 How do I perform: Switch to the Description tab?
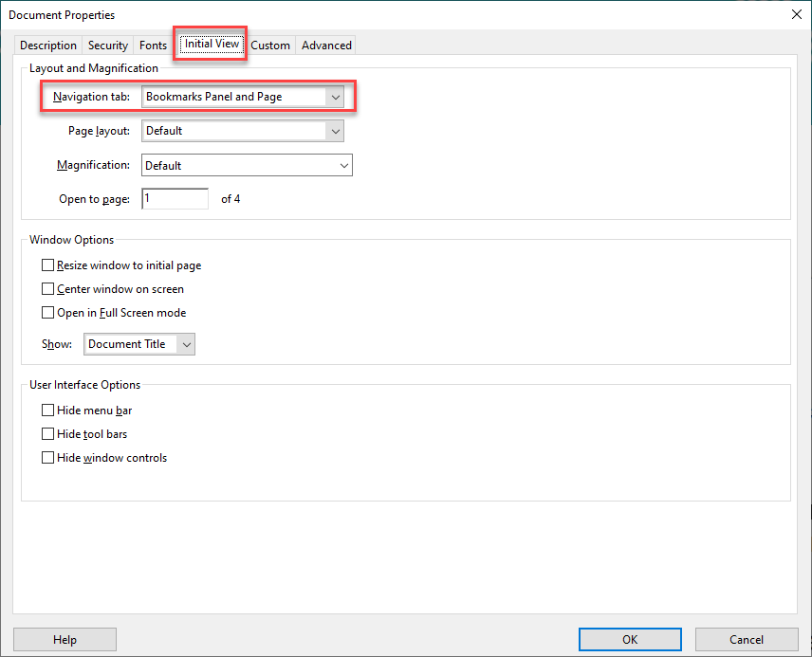click(x=47, y=45)
